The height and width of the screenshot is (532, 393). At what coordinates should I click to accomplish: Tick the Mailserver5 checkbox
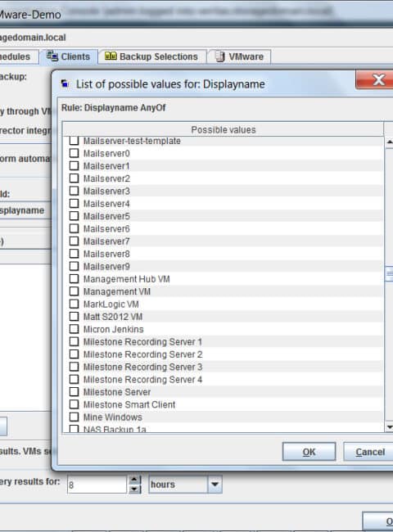click(x=74, y=216)
